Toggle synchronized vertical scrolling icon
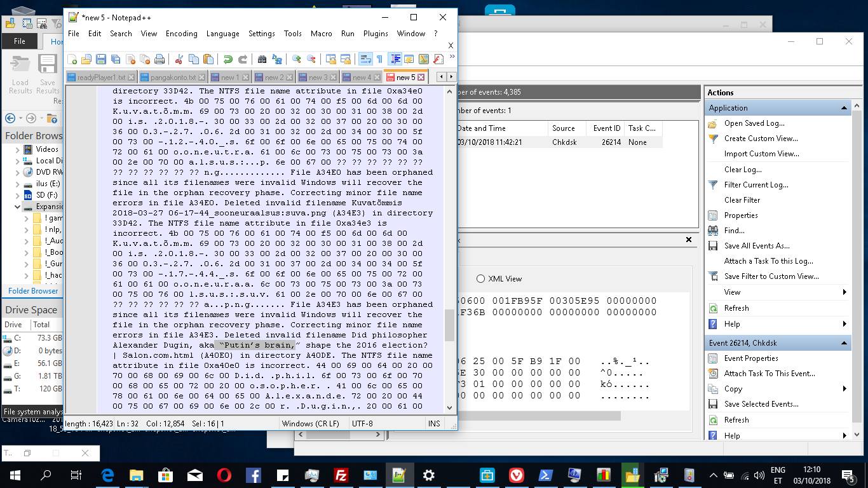 [x=330, y=59]
